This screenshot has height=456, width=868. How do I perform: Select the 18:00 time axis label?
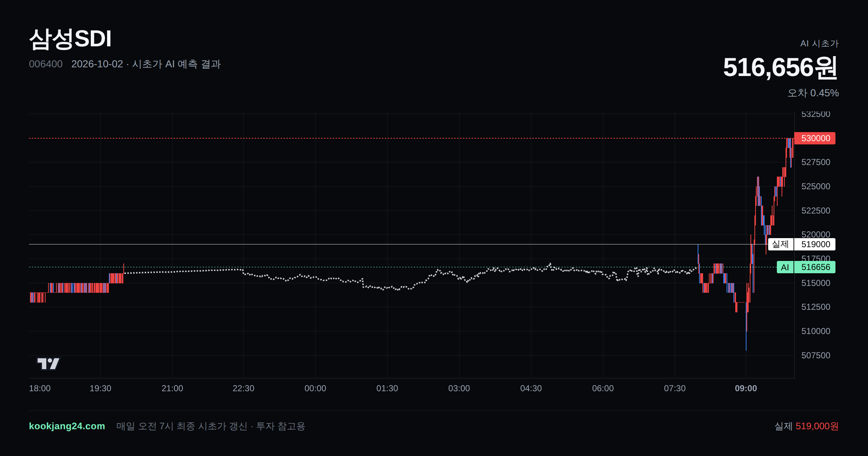tap(40, 388)
